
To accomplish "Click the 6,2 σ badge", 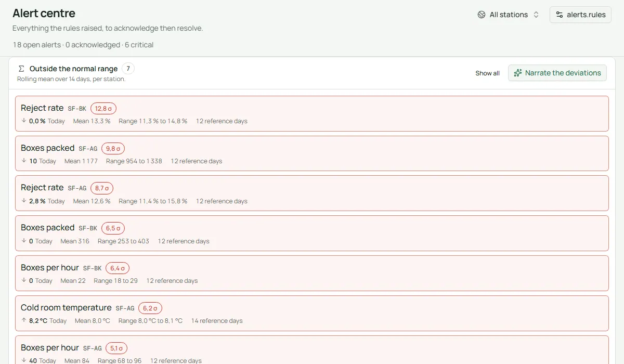I will pos(150,308).
